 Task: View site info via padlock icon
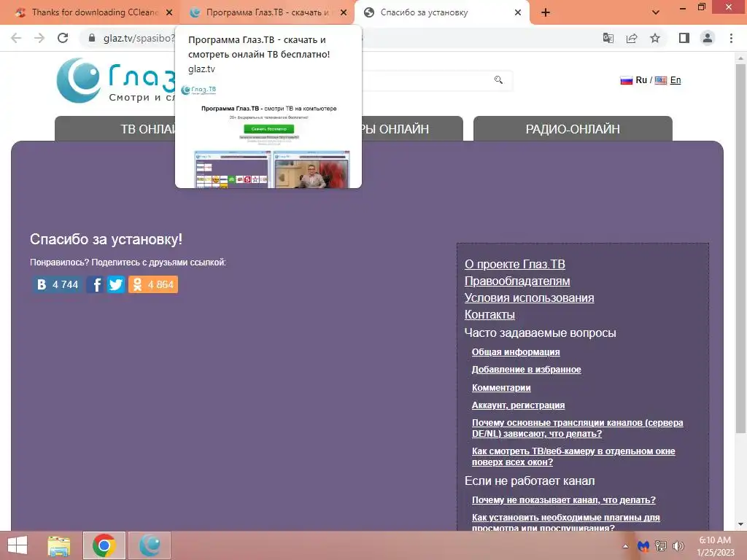(x=92, y=38)
